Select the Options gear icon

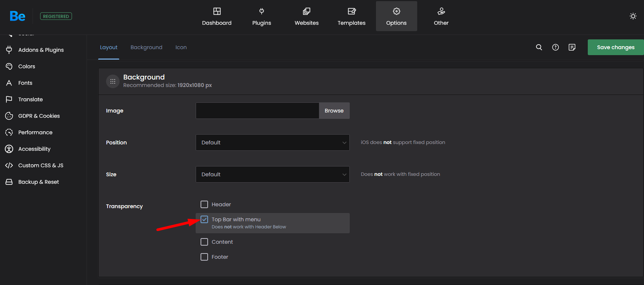tap(397, 11)
